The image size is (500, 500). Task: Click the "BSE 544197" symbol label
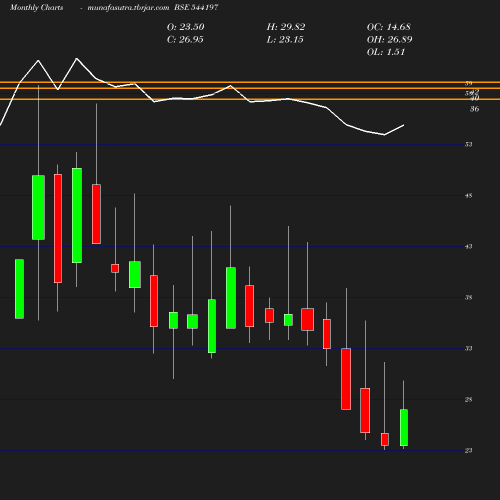tap(196, 7)
